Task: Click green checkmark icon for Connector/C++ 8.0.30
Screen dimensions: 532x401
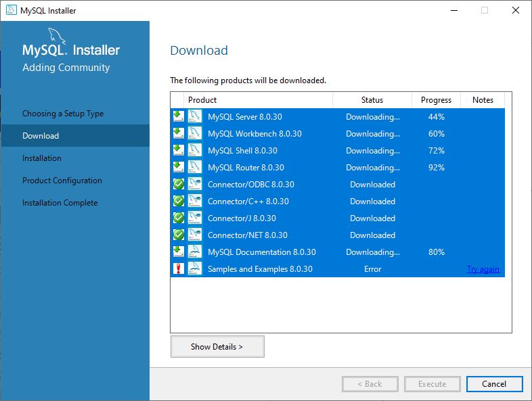Action: pos(179,201)
